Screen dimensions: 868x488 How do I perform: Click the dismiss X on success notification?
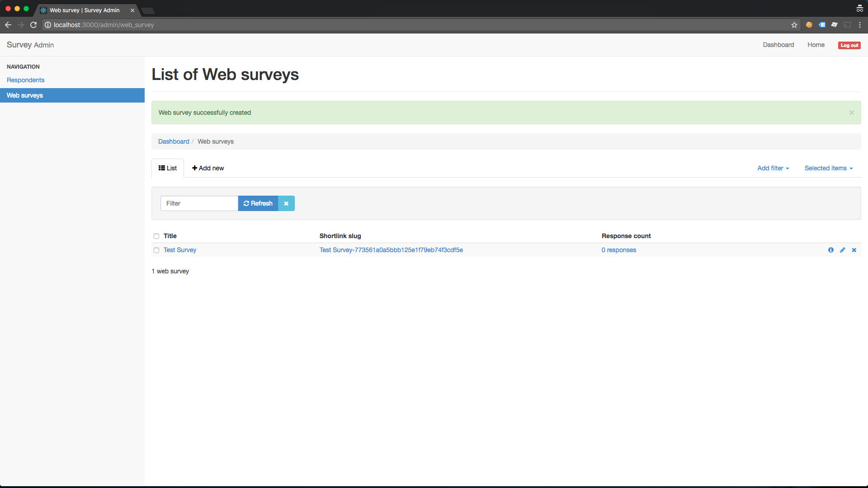[x=852, y=113]
